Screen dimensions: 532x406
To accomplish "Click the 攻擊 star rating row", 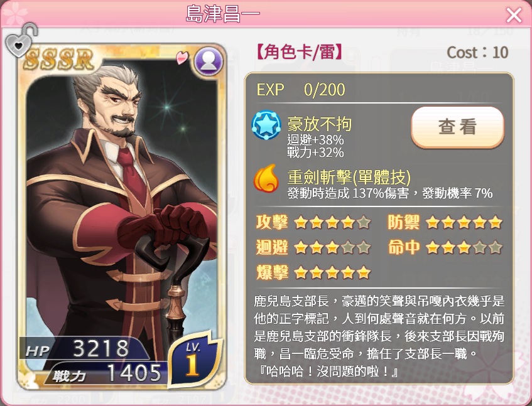I will 313,223.
